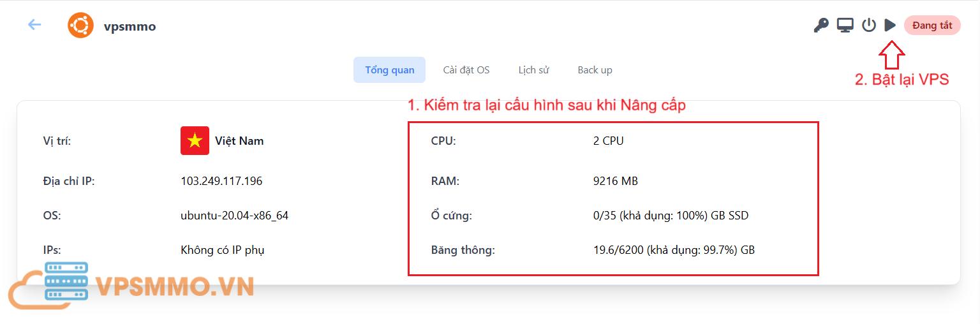Viewport: 980px width, 324px height.
Task: Click the Ubuntu logo icon
Action: pos(81,26)
